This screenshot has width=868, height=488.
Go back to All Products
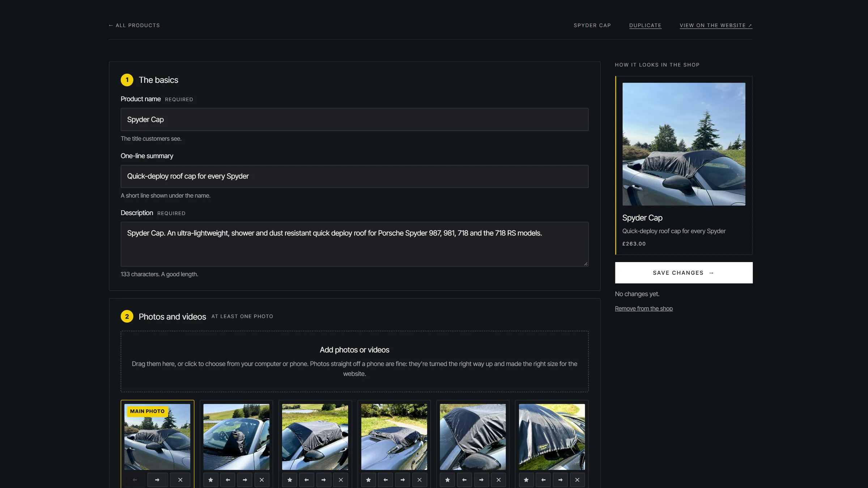point(134,25)
